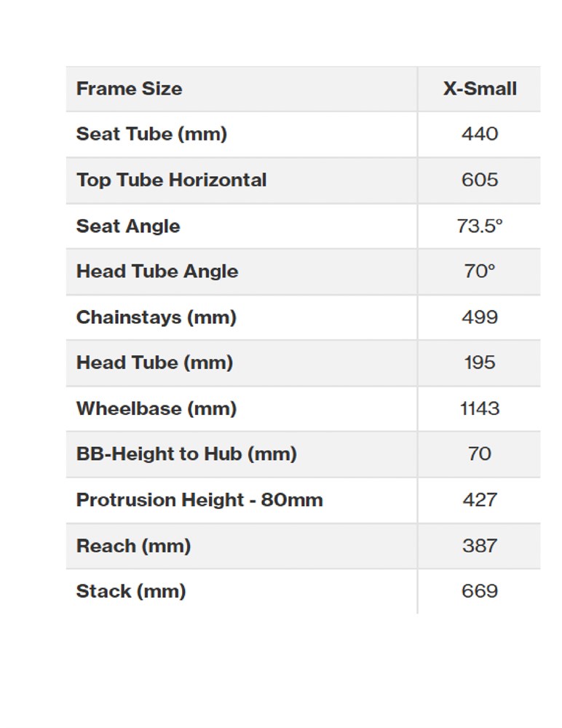Select the 669 stack value
This screenshot has height=728, width=562.
[480, 590]
